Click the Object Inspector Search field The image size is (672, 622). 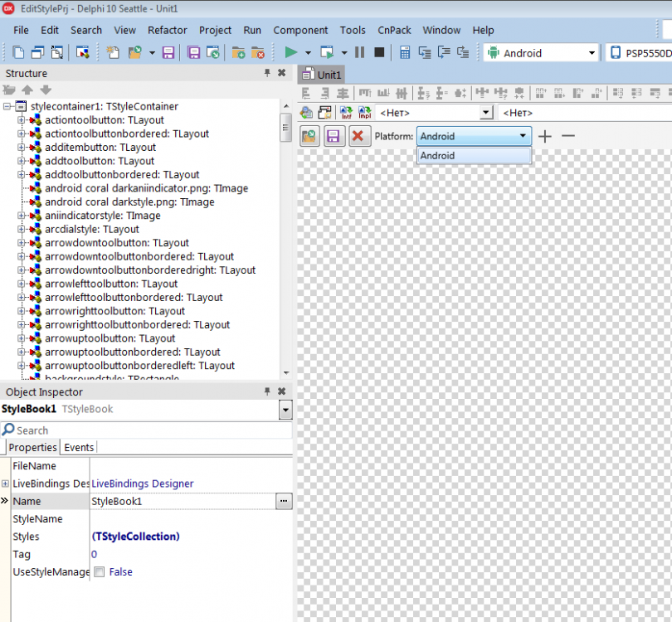click(147, 430)
